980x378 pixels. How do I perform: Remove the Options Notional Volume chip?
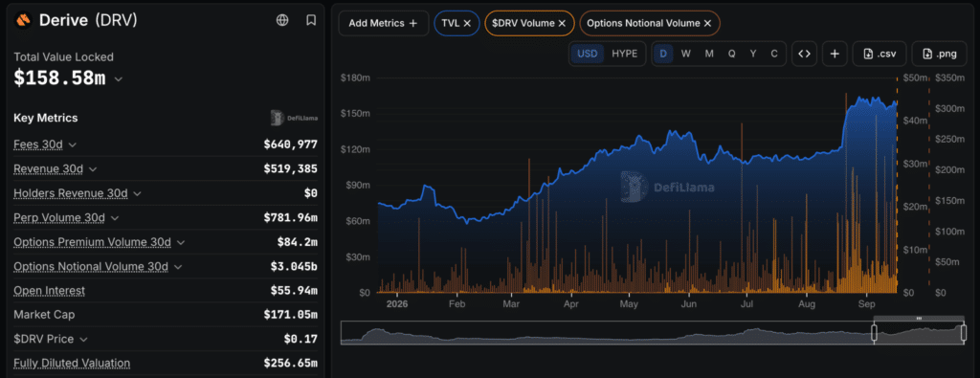[707, 23]
